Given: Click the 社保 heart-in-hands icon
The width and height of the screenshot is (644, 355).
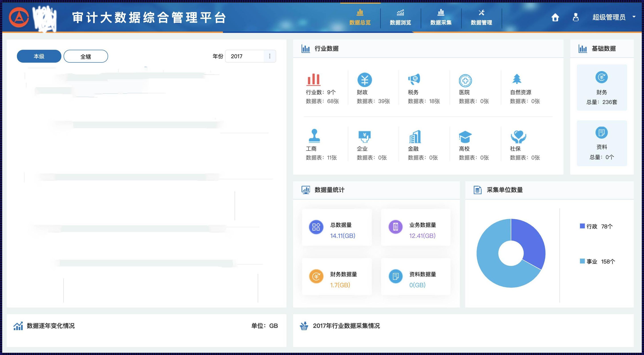Looking at the screenshot, I should pyautogui.click(x=519, y=137).
